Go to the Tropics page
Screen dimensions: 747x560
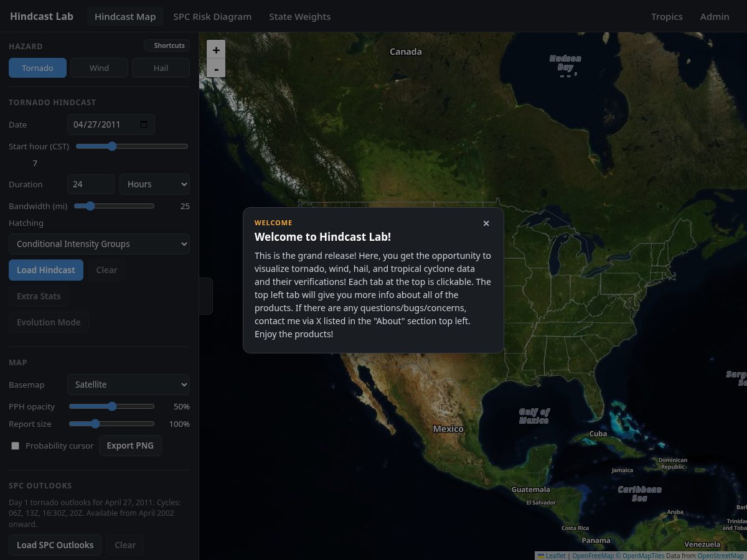(667, 17)
